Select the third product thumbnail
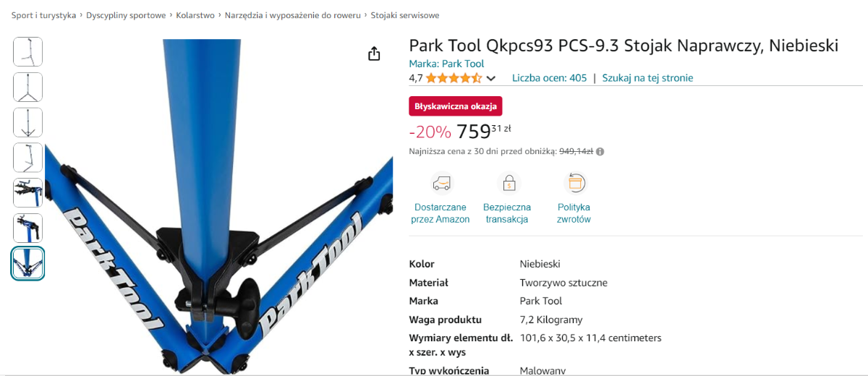Screen dimensions: 868x376 pyautogui.click(x=28, y=122)
